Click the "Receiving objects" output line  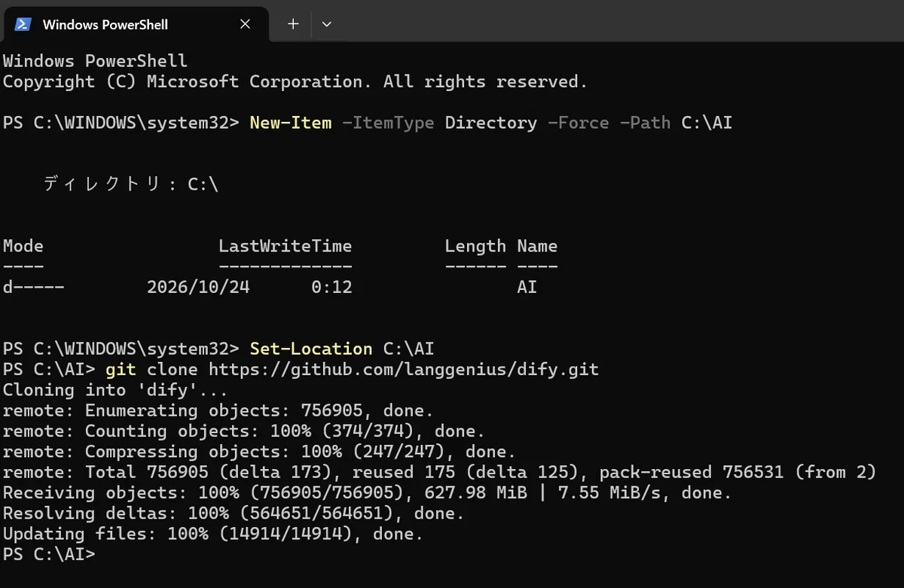point(368,493)
